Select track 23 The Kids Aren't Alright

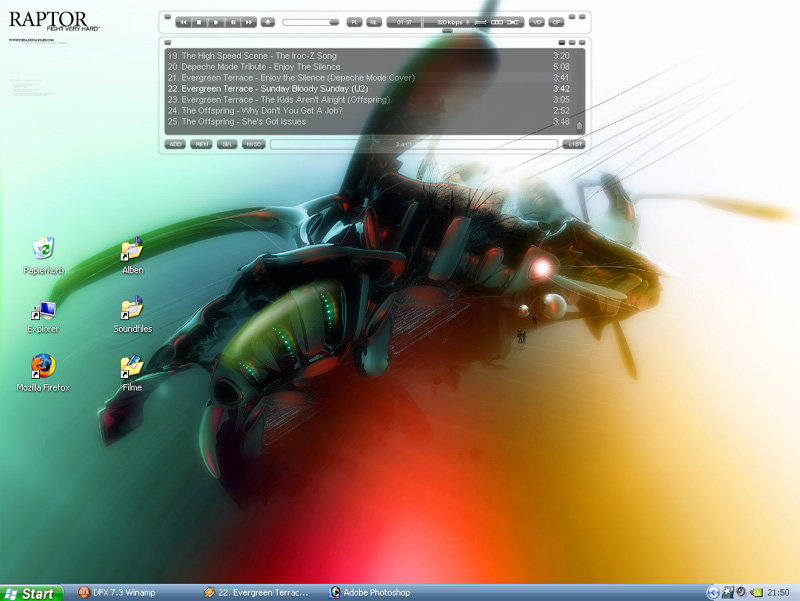tap(368, 99)
